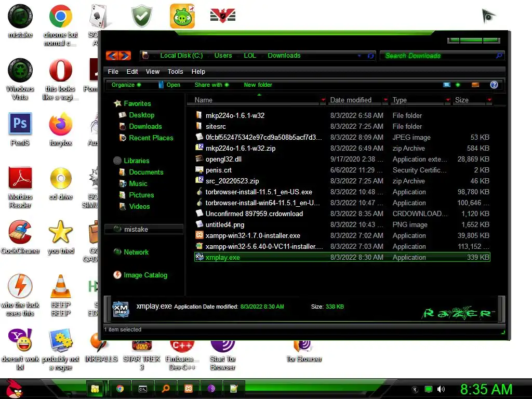This screenshot has height=399, width=532.
Task: Select Desktop under Favorites
Action: (x=141, y=115)
